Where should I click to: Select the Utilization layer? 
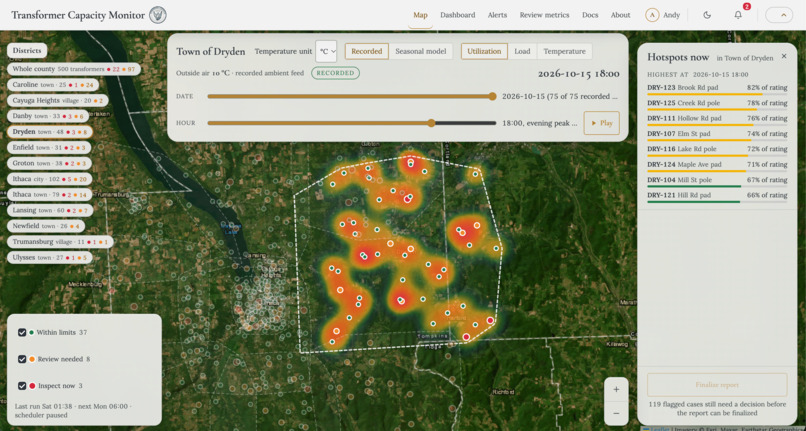pos(484,51)
